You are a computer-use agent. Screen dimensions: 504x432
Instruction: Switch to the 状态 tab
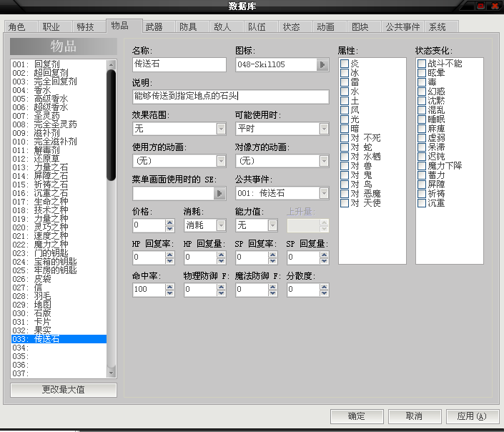[x=295, y=26]
